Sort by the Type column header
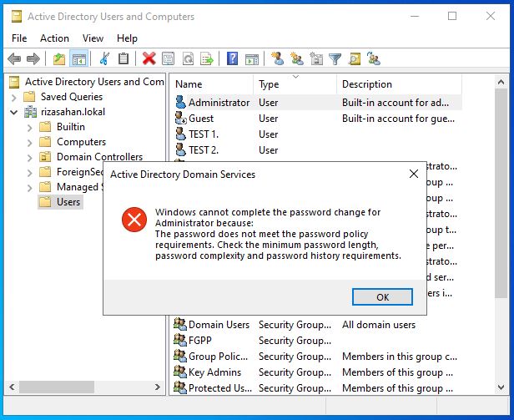 pyautogui.click(x=295, y=84)
